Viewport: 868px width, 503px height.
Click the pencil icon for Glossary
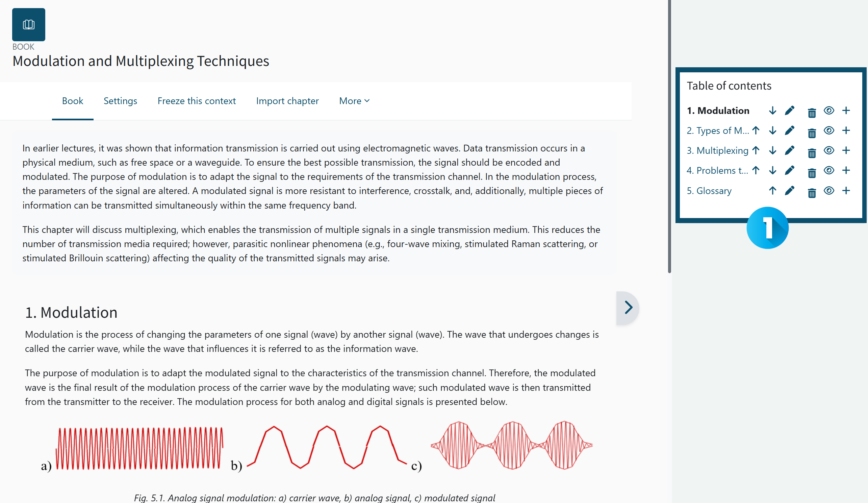point(789,191)
